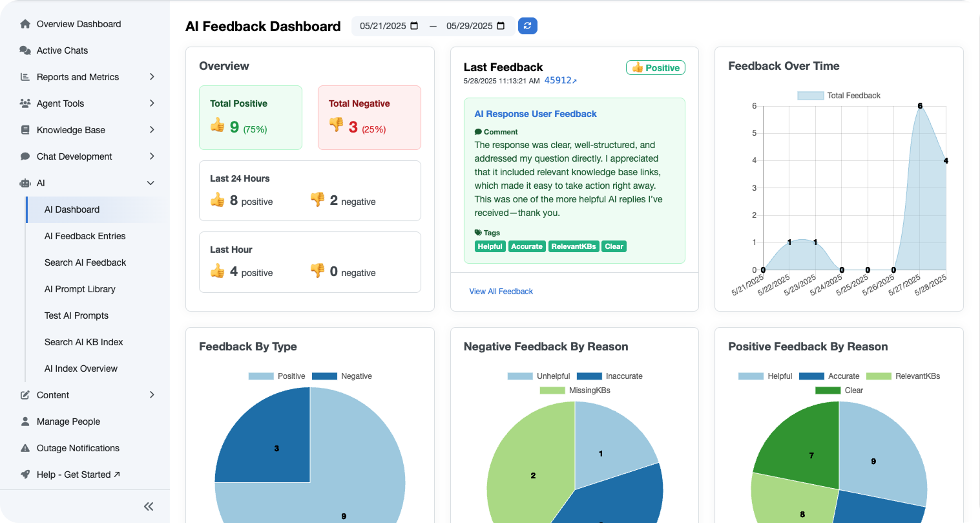Click the View All Feedback link
This screenshot has height=523, width=980.
[x=501, y=292]
